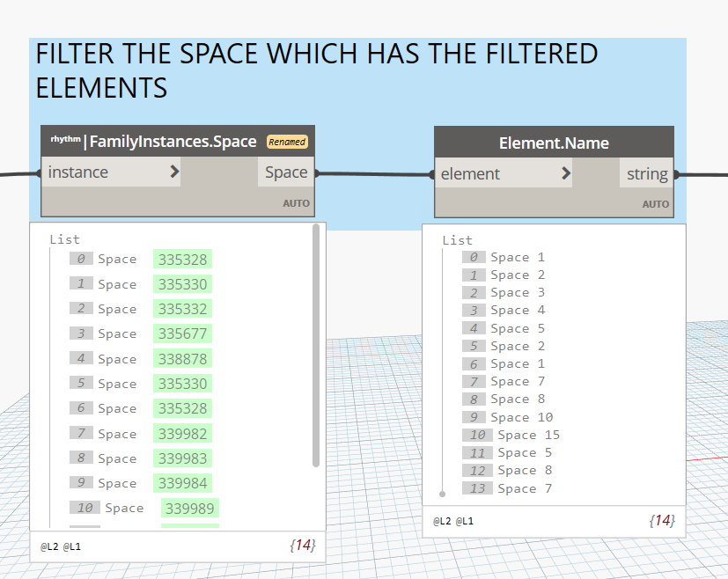Image resolution: width=728 pixels, height=579 pixels.
Task: Click the preview scrollbar of the Space list
Action: pos(316,346)
